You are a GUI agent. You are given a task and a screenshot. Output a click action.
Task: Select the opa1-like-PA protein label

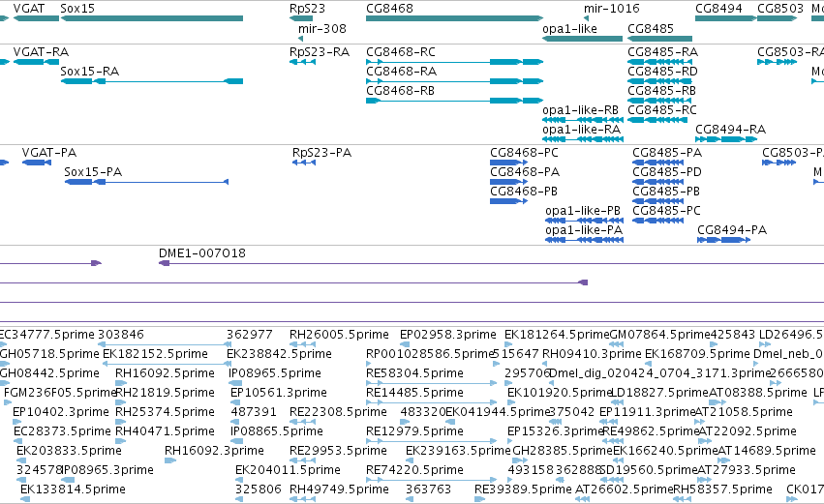(x=584, y=230)
